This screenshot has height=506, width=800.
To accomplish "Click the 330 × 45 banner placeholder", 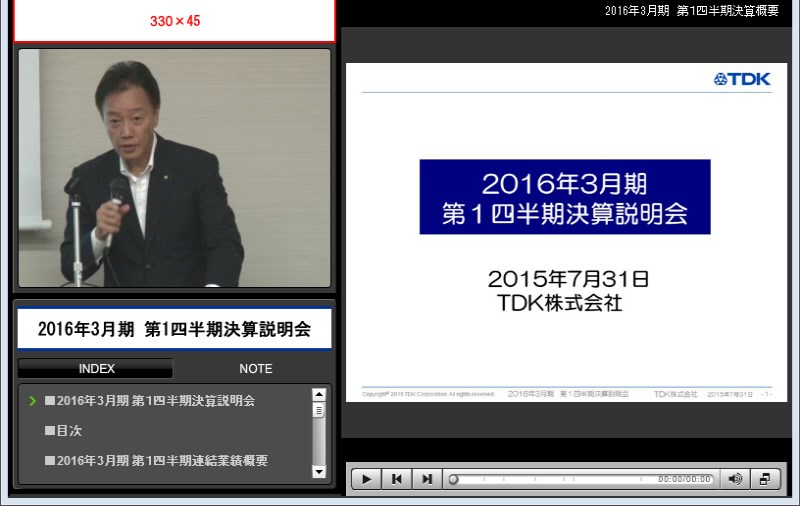I will coord(174,21).
